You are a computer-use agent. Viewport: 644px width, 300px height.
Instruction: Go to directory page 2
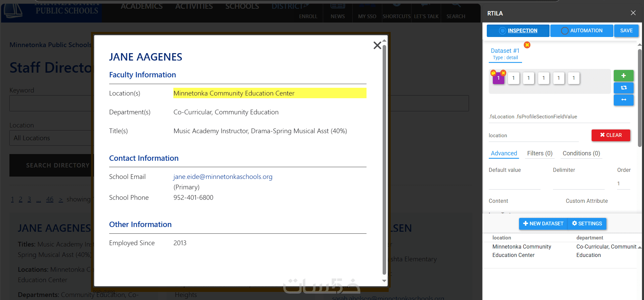pos(20,199)
